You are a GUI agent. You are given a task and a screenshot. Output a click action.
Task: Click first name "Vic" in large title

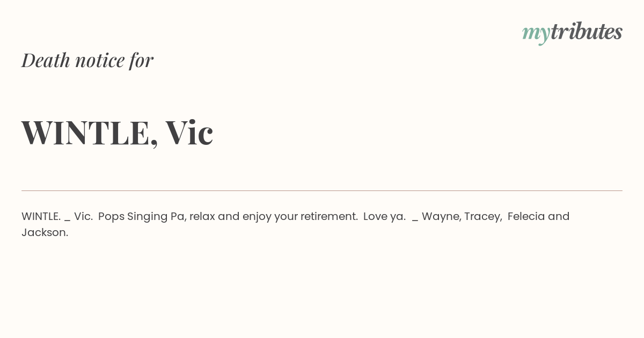[x=189, y=133]
